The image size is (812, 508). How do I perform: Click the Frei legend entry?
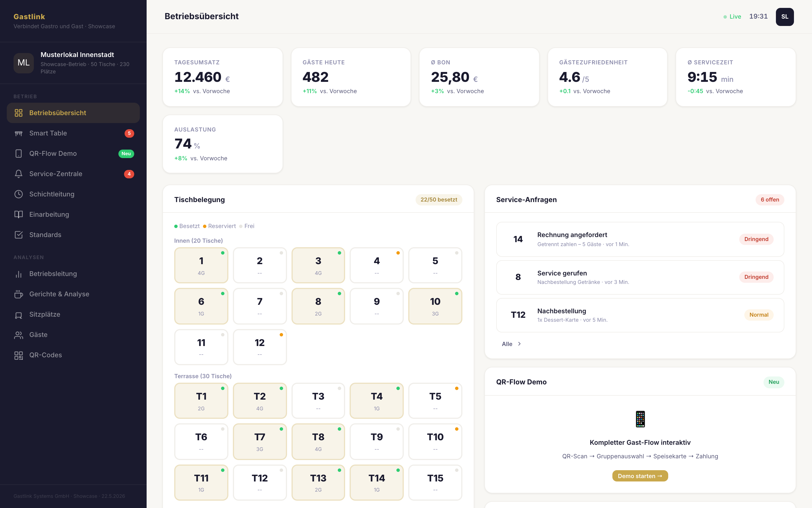pyautogui.click(x=247, y=226)
